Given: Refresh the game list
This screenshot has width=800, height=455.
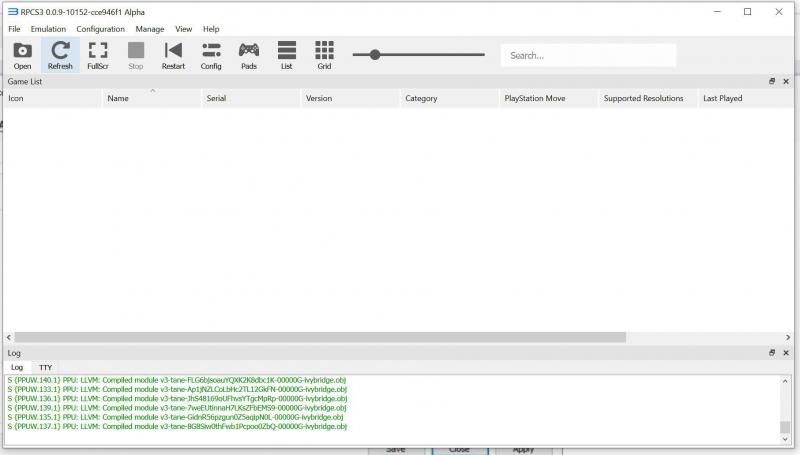Looking at the screenshot, I should (x=60, y=55).
